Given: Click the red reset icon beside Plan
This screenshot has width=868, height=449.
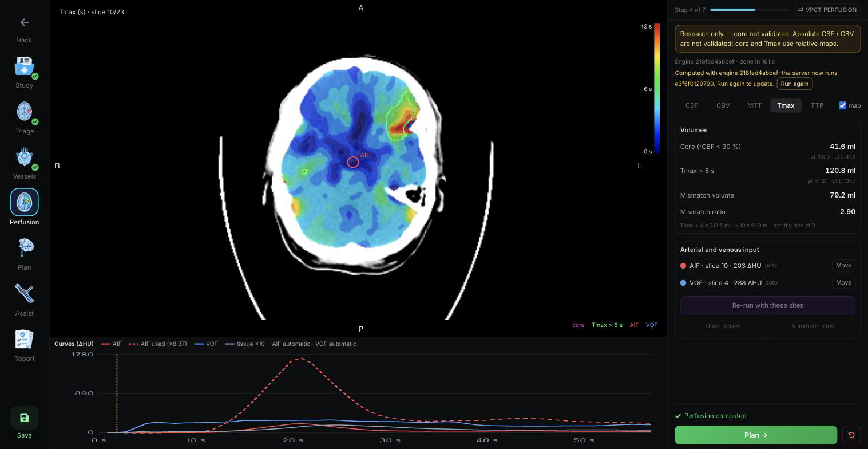Looking at the screenshot, I should pyautogui.click(x=851, y=435).
